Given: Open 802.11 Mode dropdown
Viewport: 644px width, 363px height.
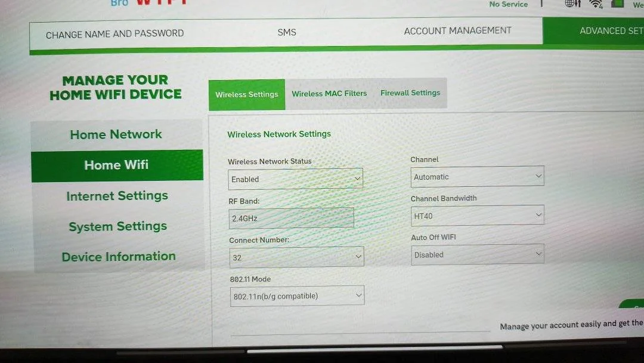Looking at the screenshot, I should tap(297, 296).
